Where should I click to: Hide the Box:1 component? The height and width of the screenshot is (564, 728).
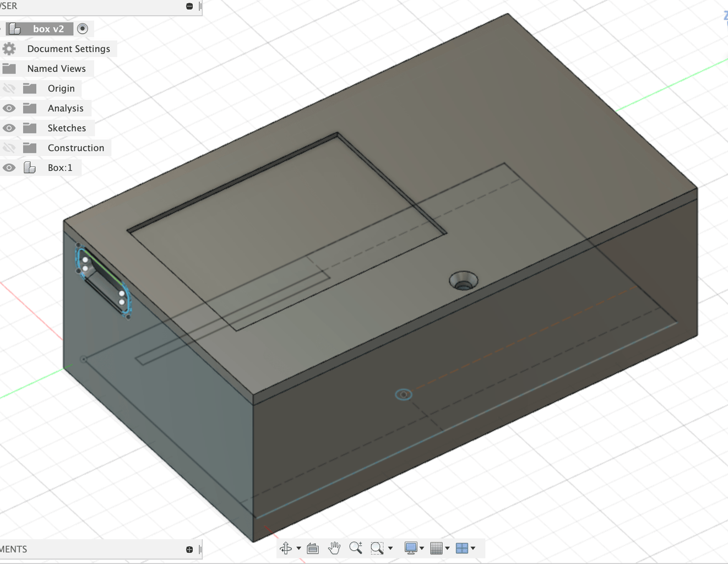(x=9, y=168)
